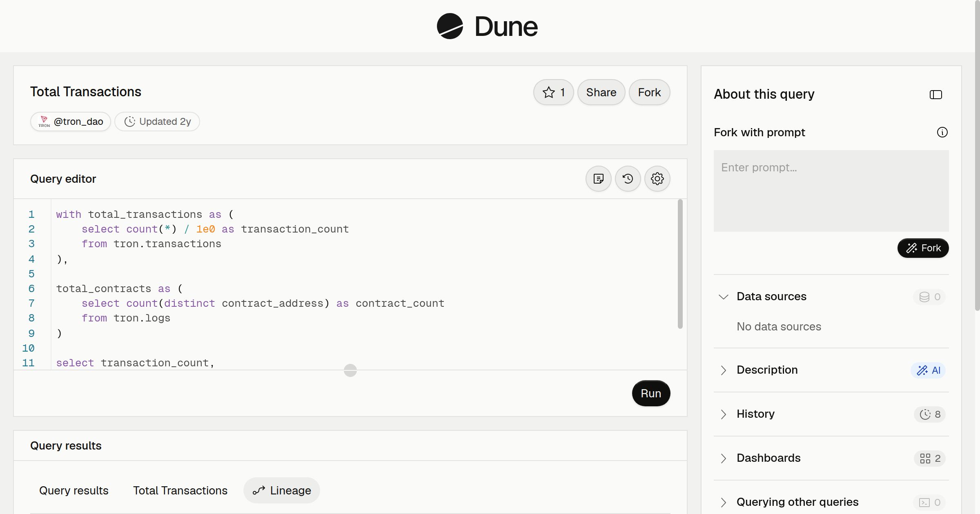Viewport: 980px width, 514px height.
Task: Click the Data sources count badge
Action: click(x=929, y=297)
